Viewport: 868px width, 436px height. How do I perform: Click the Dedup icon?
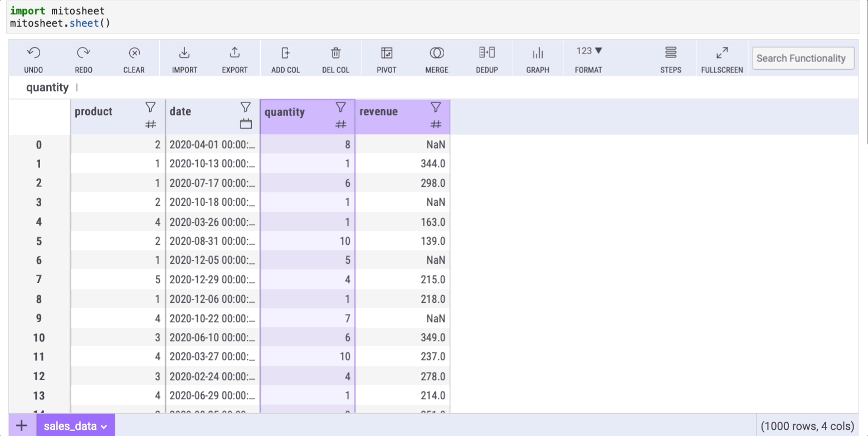(487, 53)
